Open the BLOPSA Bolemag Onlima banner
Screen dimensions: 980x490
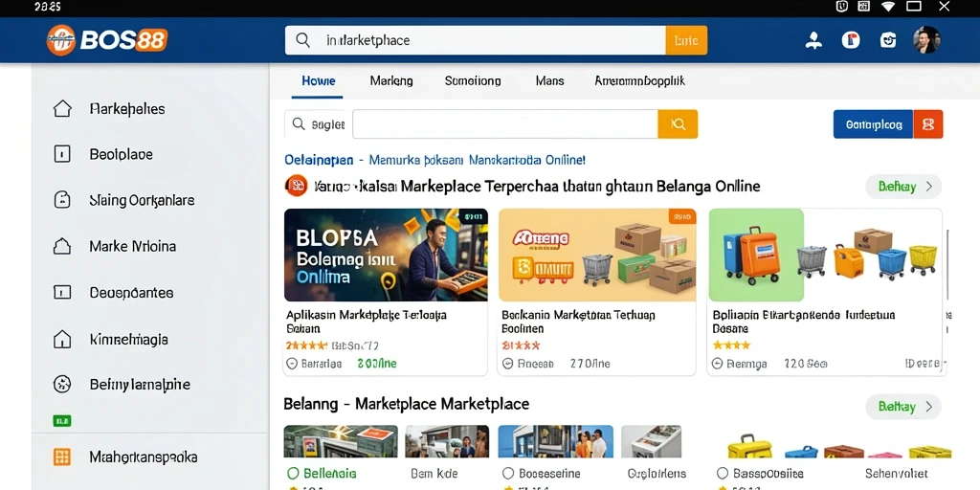pyautogui.click(x=386, y=255)
